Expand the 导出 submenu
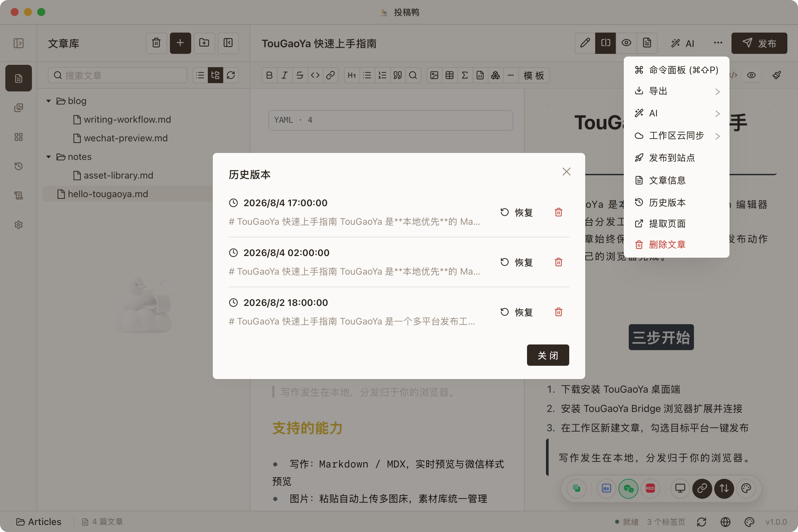Image resolution: width=798 pixels, height=532 pixels. click(677, 91)
